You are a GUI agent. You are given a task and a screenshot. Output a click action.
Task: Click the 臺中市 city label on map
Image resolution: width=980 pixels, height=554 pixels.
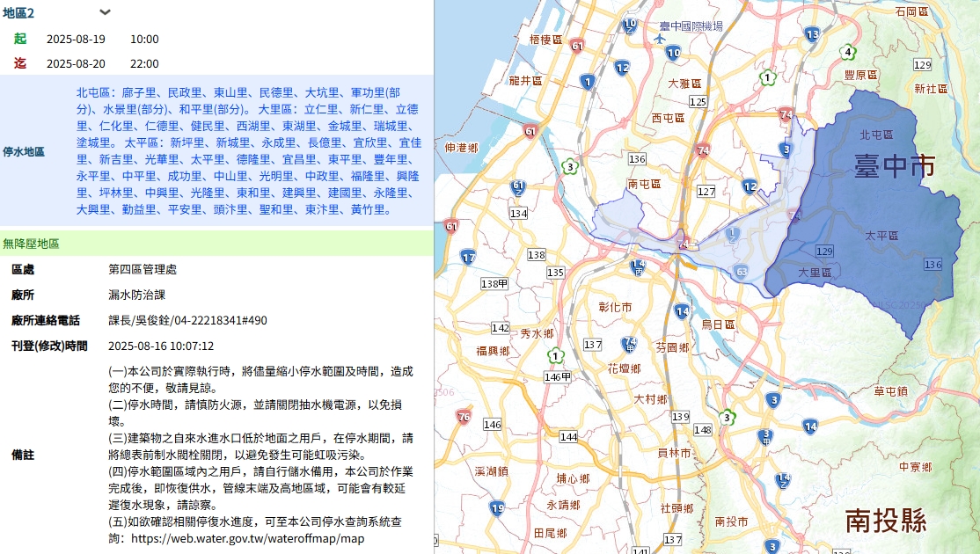click(894, 165)
